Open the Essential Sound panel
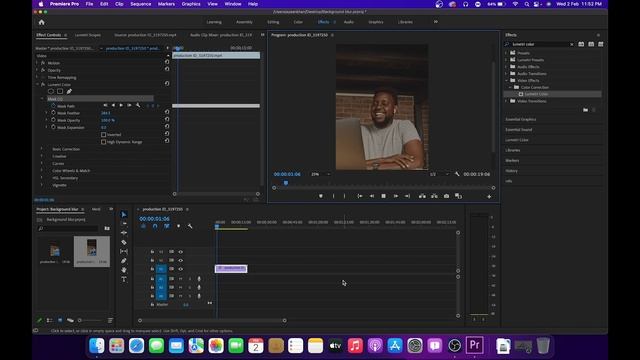The width and height of the screenshot is (640, 360). click(x=519, y=129)
